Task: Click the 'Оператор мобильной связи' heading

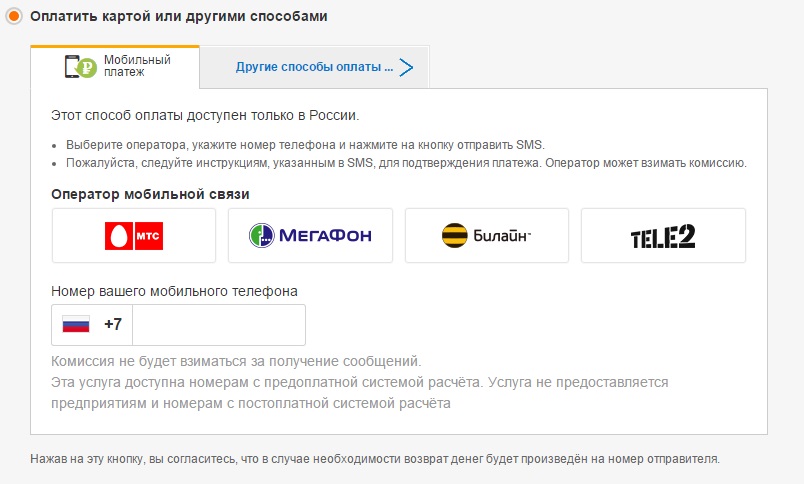Action: [150, 193]
